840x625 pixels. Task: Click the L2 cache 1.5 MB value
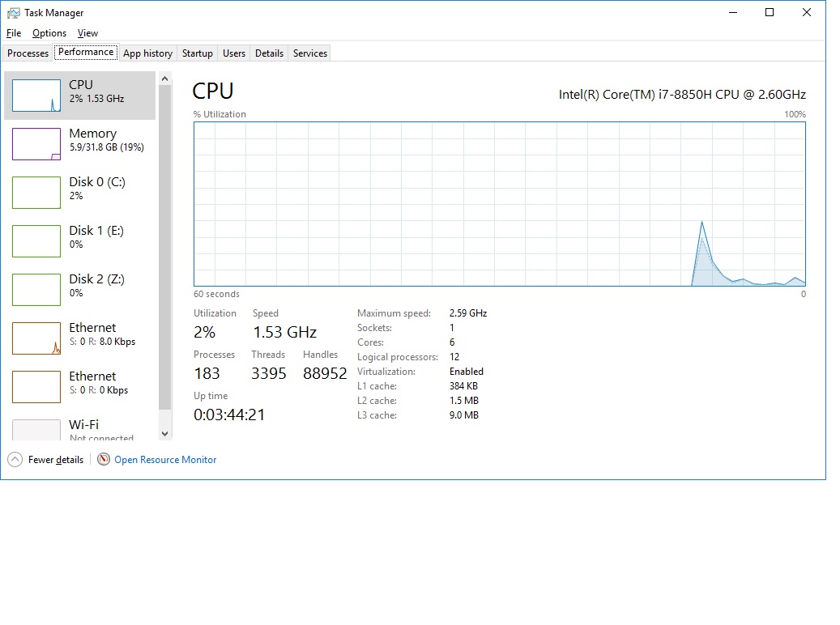tap(464, 401)
